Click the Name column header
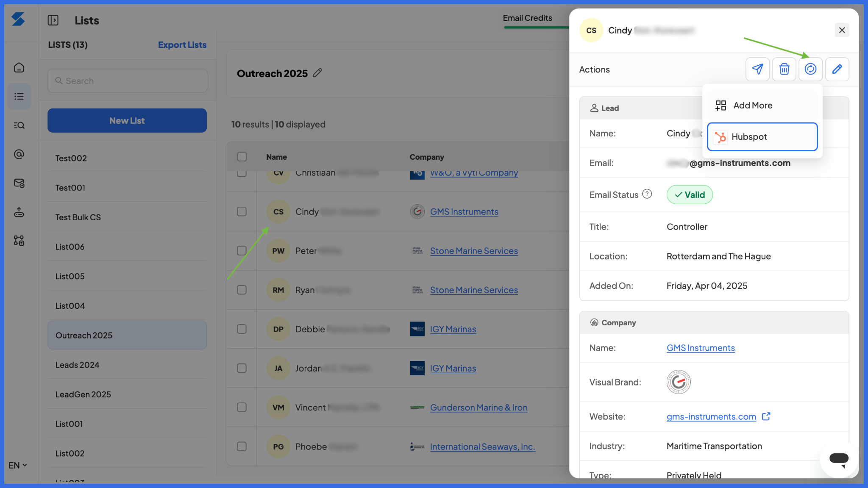This screenshot has width=868, height=488. [x=276, y=157]
